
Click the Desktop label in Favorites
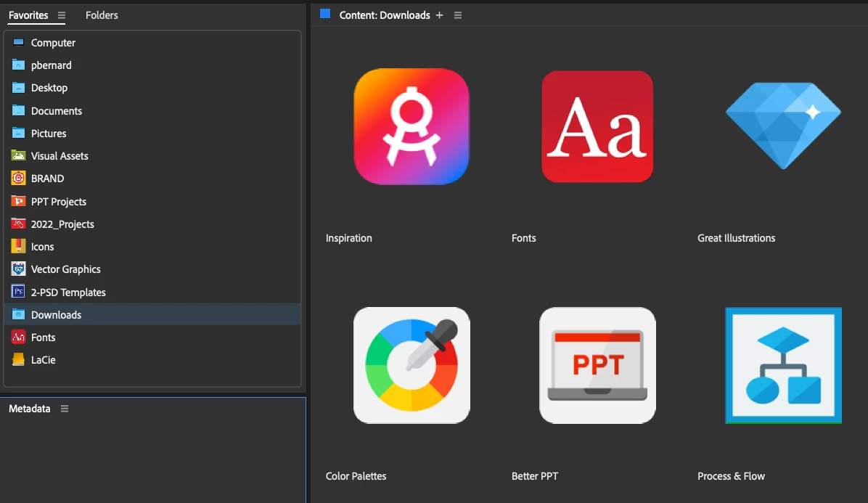coord(49,88)
